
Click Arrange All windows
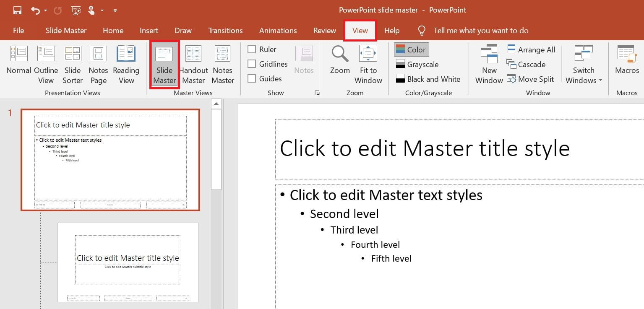tap(531, 49)
